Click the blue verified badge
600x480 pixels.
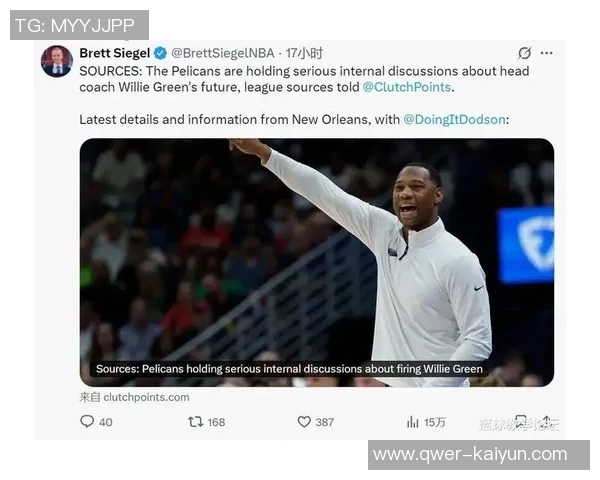[160, 53]
